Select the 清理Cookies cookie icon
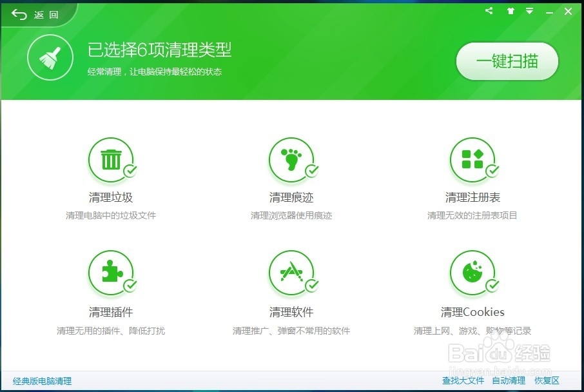Screen dimensions: 584x392 click(472, 273)
